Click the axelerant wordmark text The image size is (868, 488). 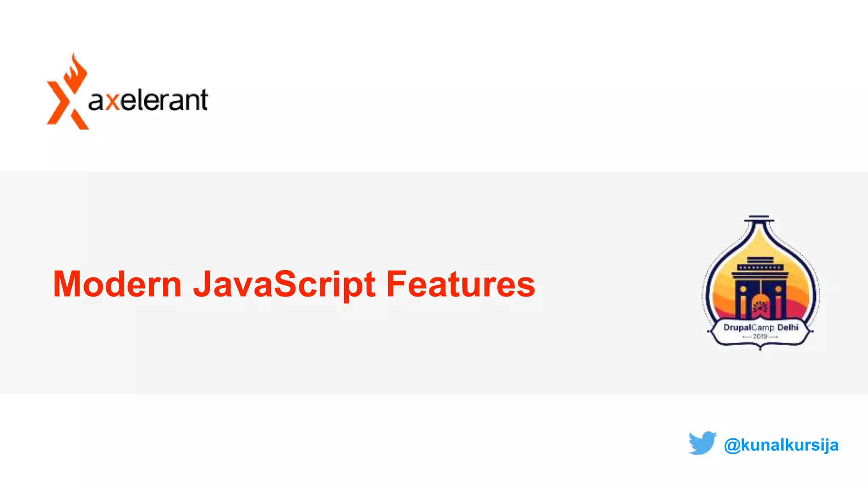pos(148,100)
